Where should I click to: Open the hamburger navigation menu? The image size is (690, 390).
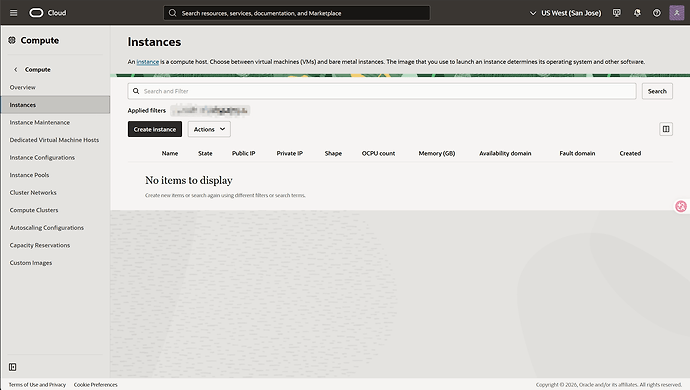point(14,13)
